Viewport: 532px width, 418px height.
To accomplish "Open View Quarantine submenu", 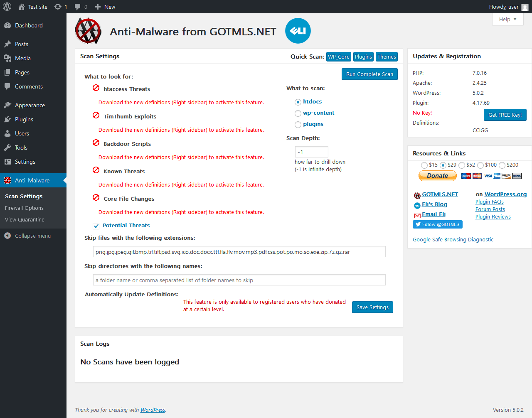I will 25,219.
